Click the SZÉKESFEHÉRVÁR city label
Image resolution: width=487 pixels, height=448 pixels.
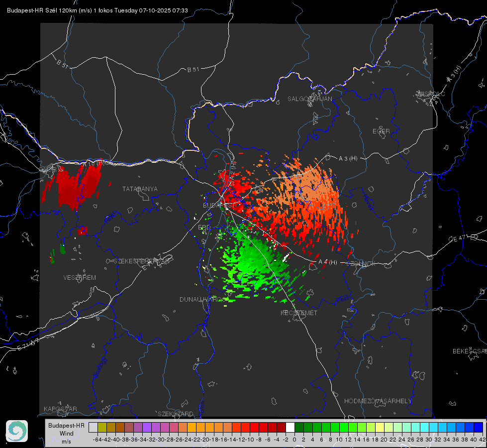(x=143, y=261)
